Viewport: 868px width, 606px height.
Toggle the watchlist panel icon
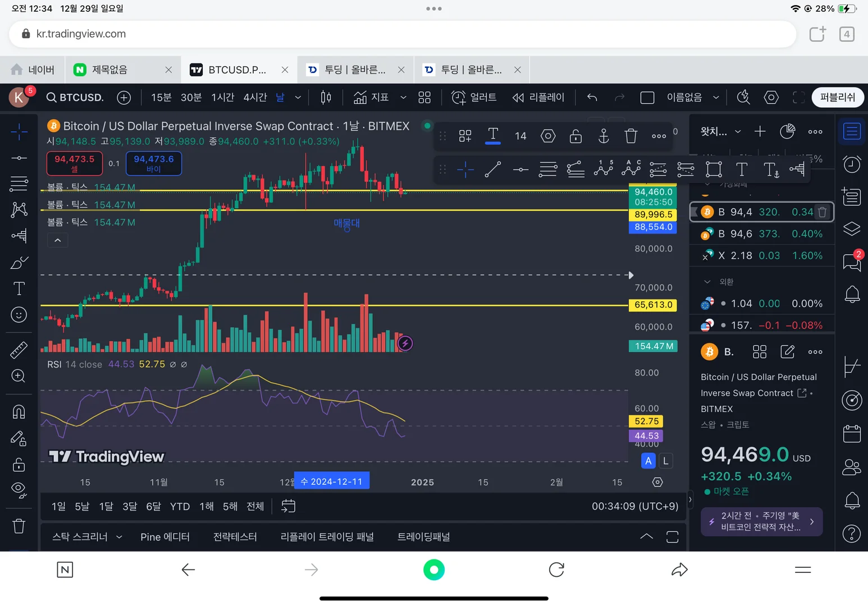pyautogui.click(x=852, y=131)
